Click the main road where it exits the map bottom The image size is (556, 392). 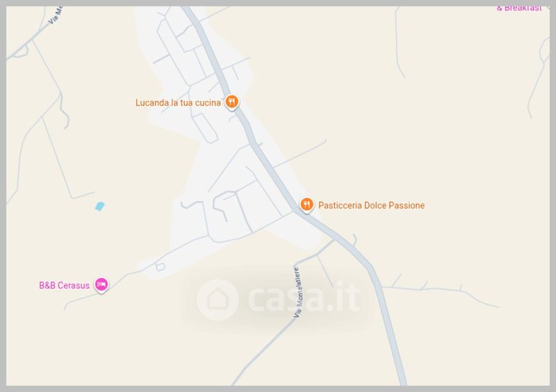(x=402, y=381)
